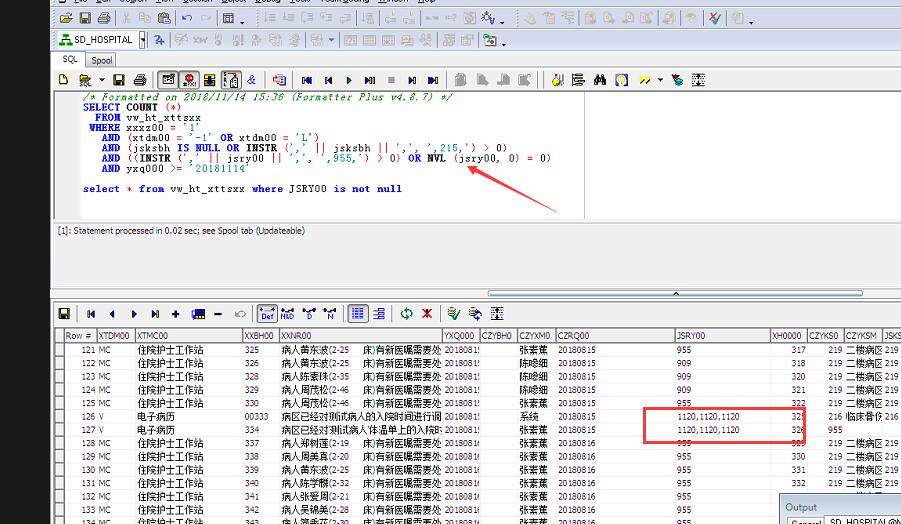901x524 pixels.
Task: Switch to the Spool tab
Action: pyautogui.click(x=101, y=60)
